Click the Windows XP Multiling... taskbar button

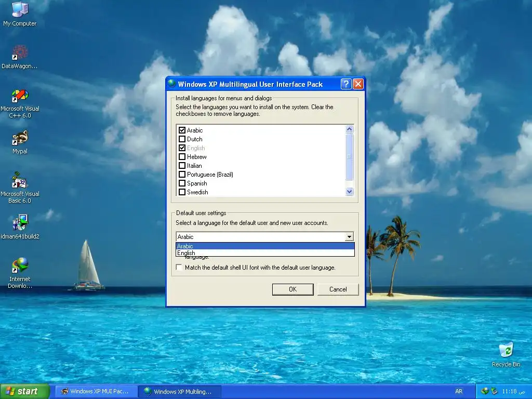pos(180,392)
